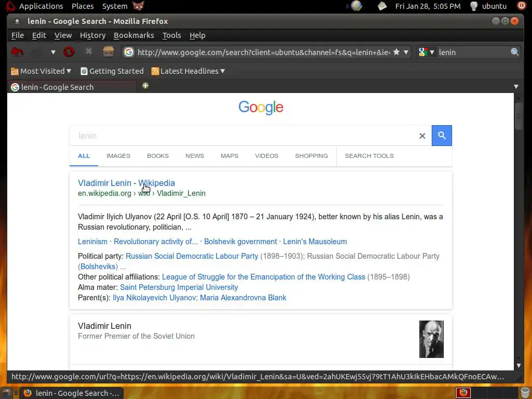The width and height of the screenshot is (532, 399).
Task: Switch to the SHOPPING results tab
Action: pos(312,156)
